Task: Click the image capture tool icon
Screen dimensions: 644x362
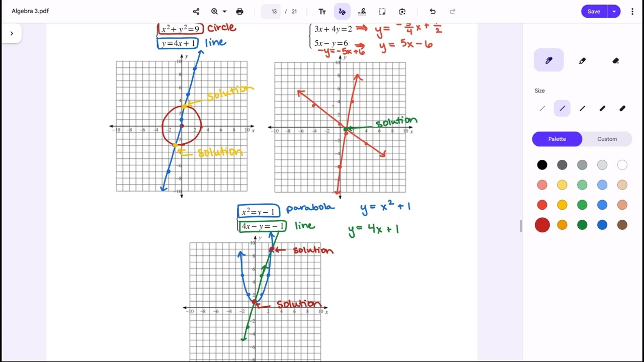Action: [x=402, y=11]
